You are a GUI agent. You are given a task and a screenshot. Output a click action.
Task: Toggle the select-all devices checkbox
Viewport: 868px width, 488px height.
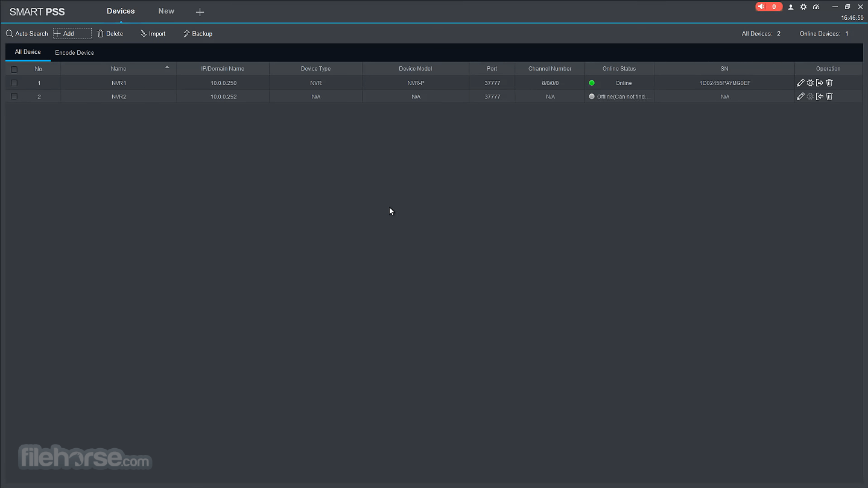(14, 69)
